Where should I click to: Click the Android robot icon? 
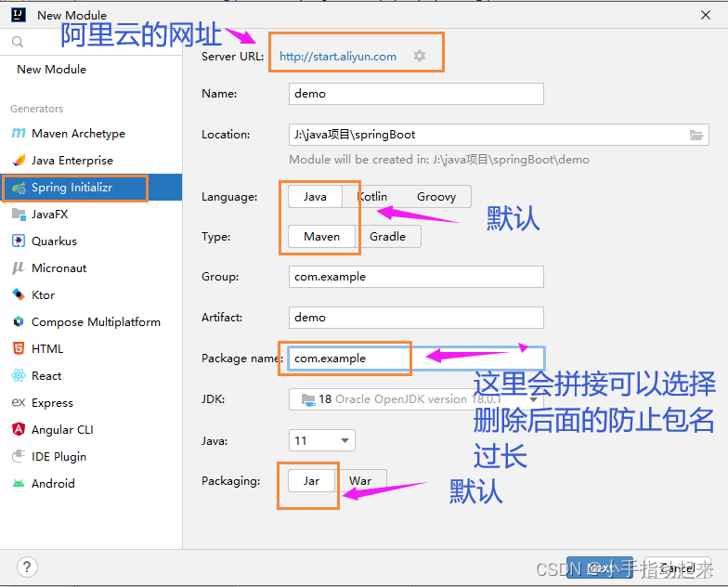coord(19,483)
